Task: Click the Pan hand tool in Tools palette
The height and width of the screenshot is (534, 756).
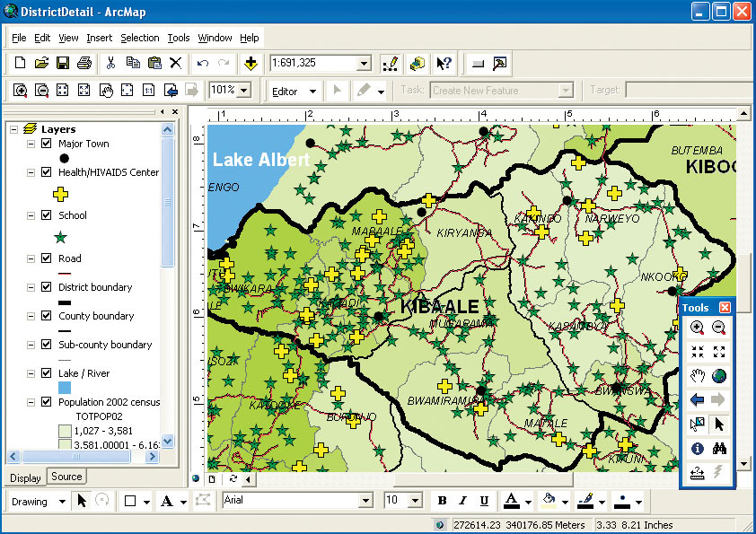Action: coord(698,376)
